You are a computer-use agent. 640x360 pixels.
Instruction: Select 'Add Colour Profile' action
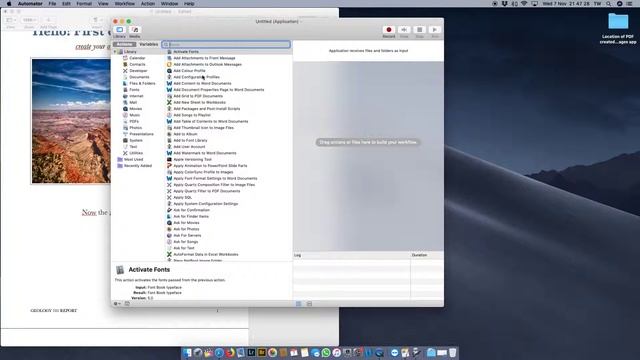(x=229, y=71)
